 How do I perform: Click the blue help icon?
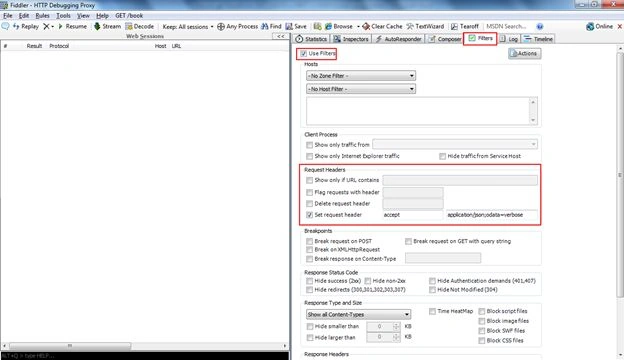pyautogui.click(x=540, y=27)
